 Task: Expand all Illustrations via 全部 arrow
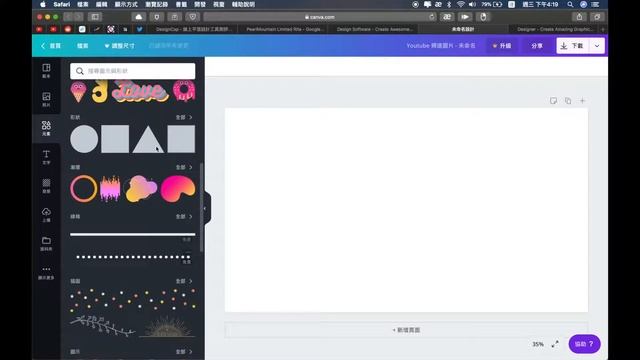pyautogui.click(x=184, y=281)
